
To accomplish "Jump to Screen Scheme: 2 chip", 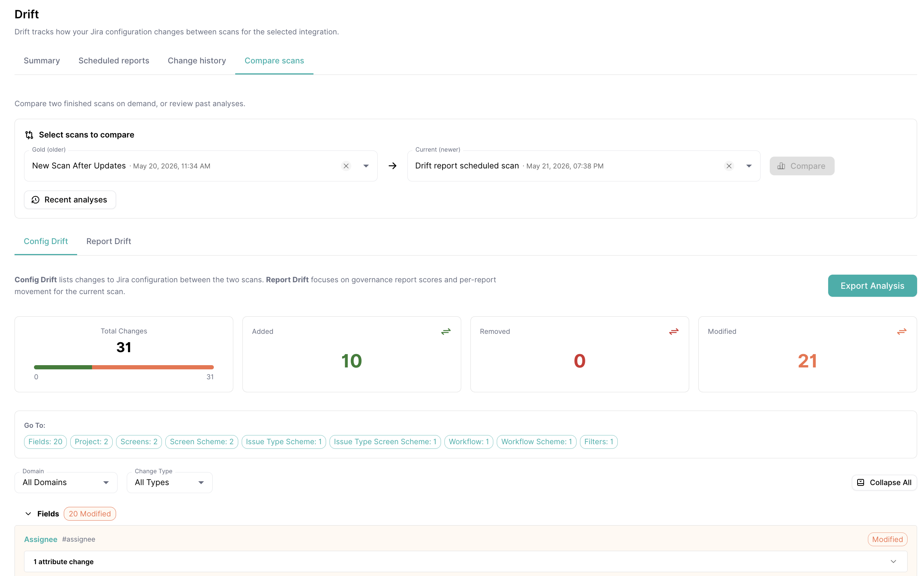I will pyautogui.click(x=202, y=442).
